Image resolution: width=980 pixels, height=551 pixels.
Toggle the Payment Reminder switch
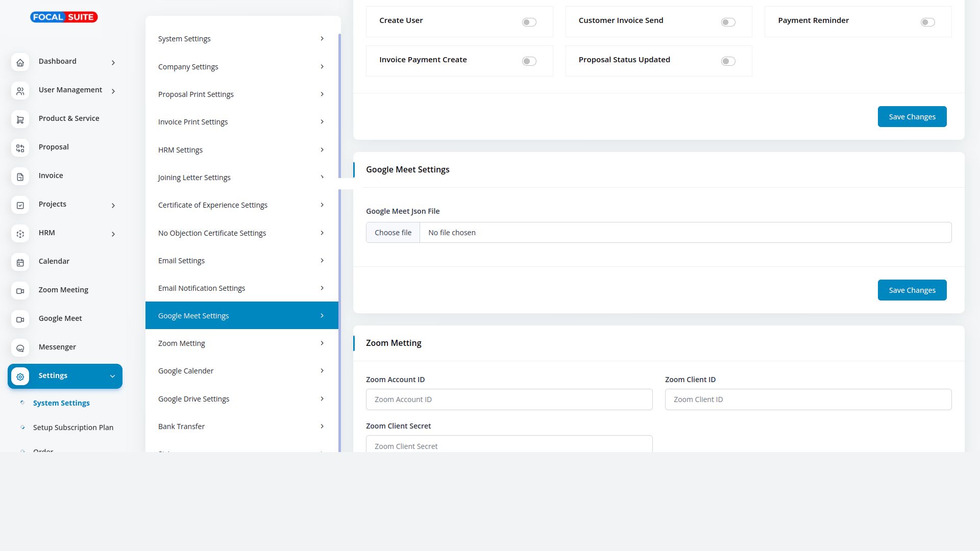927,22
